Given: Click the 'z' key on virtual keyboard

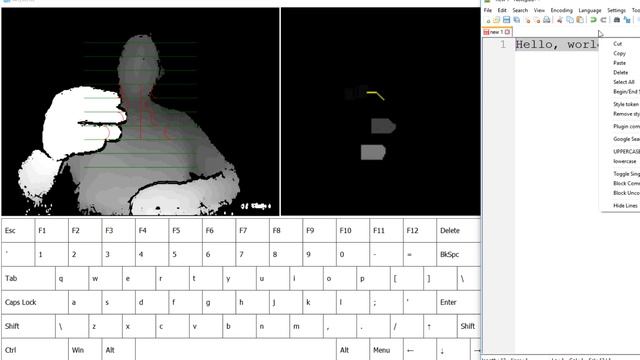Looking at the screenshot, I should point(105,326).
